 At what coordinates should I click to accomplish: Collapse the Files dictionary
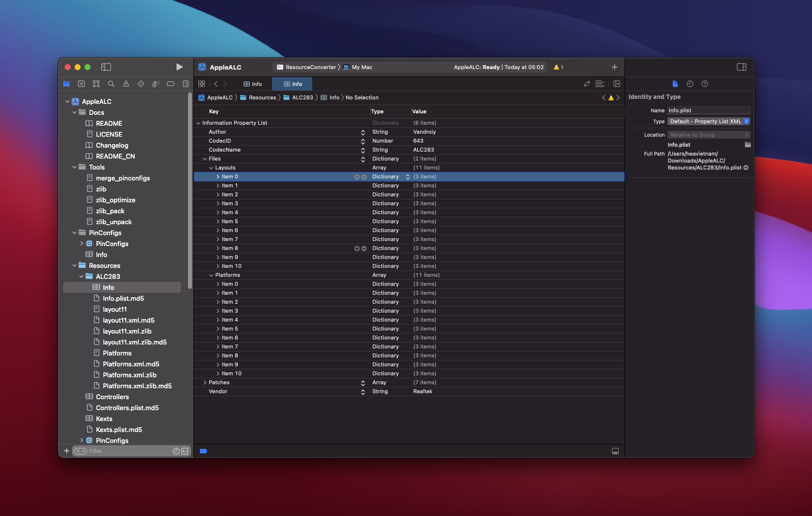tap(205, 159)
